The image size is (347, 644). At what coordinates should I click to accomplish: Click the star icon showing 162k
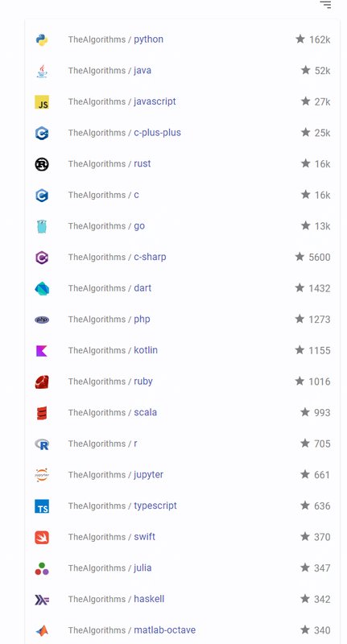[300, 39]
